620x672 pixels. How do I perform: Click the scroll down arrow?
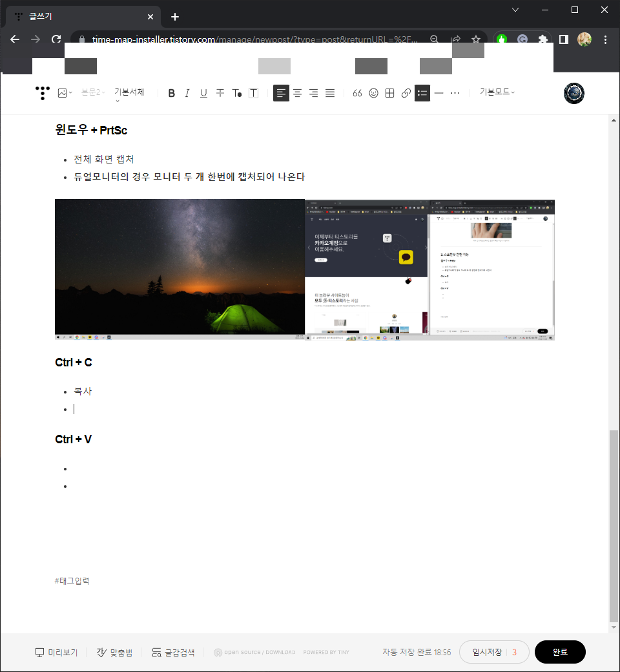point(614,627)
